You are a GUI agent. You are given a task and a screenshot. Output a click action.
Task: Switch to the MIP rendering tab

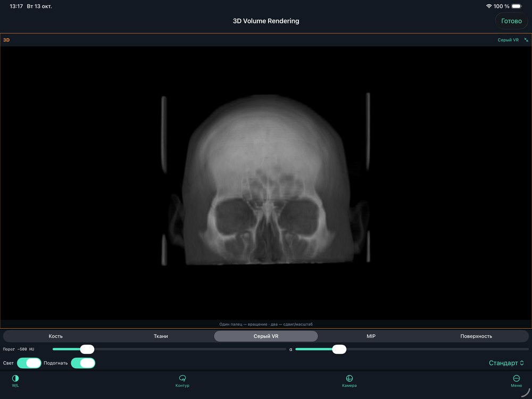(371, 336)
